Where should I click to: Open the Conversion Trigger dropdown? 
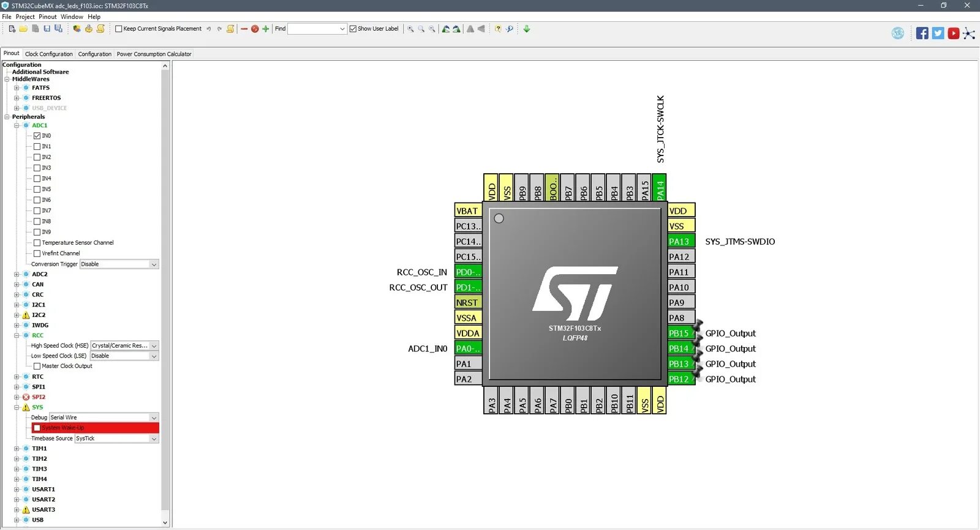point(119,264)
